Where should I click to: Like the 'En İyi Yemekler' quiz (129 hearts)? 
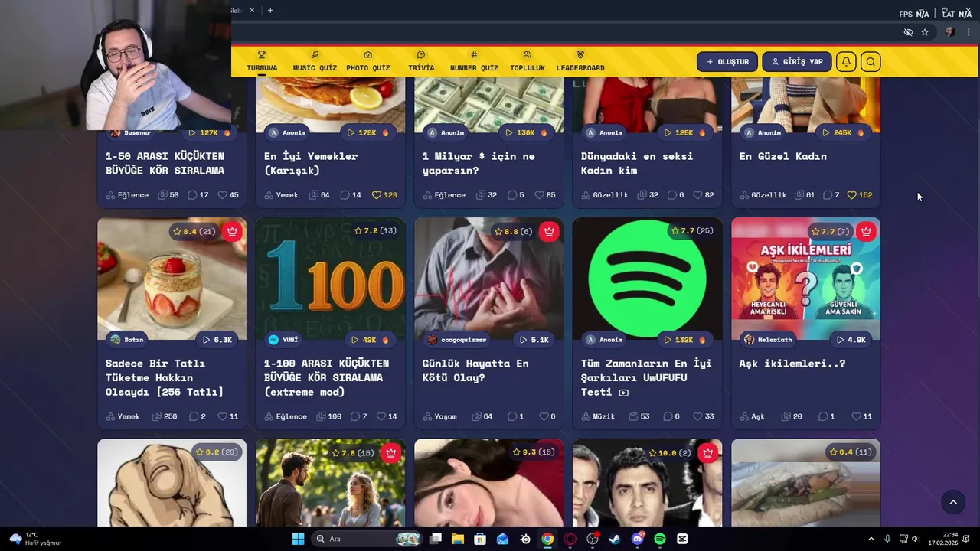click(x=384, y=195)
